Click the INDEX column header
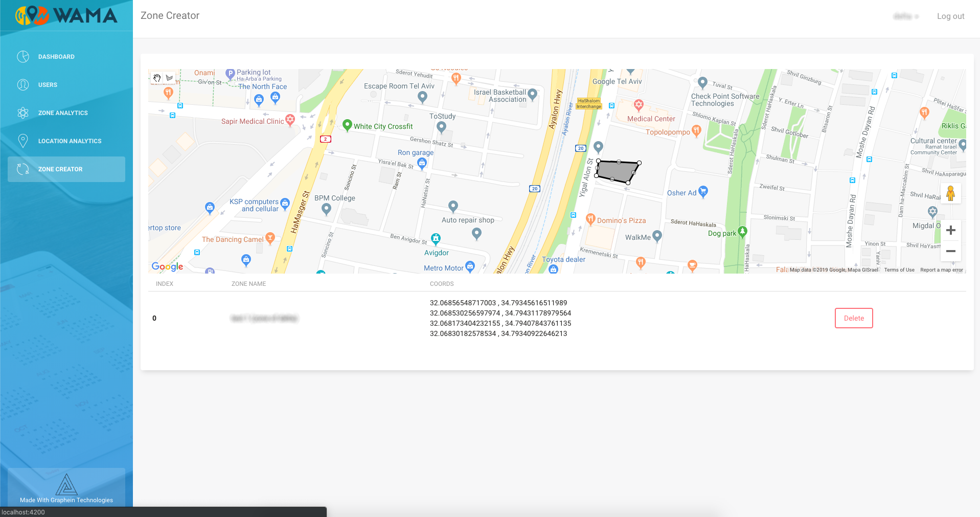The image size is (980, 517). 165,284
